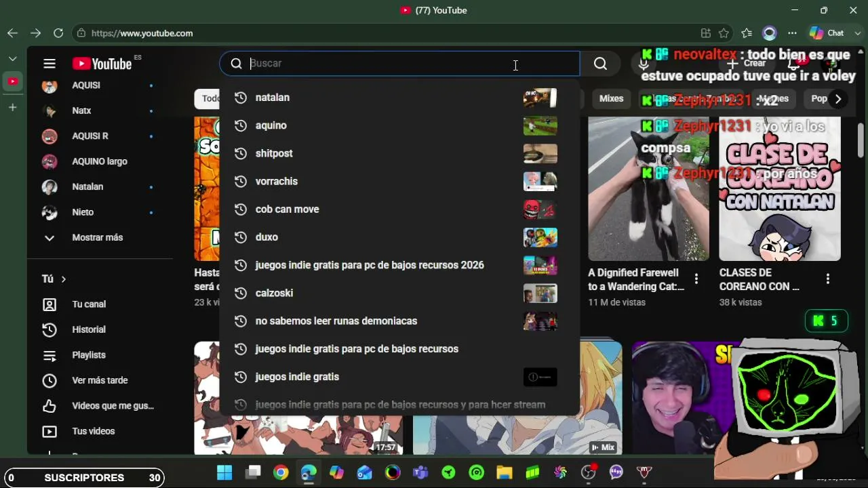Viewport: 868px width, 488px height.
Task: Select the 'cob can move' search suggestion
Action: coord(399,209)
